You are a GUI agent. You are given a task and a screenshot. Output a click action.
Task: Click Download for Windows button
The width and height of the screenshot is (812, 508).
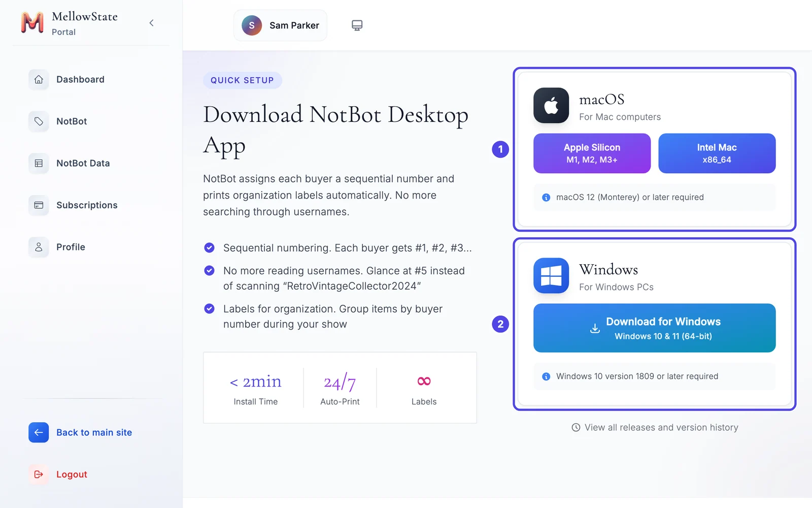[x=654, y=328]
